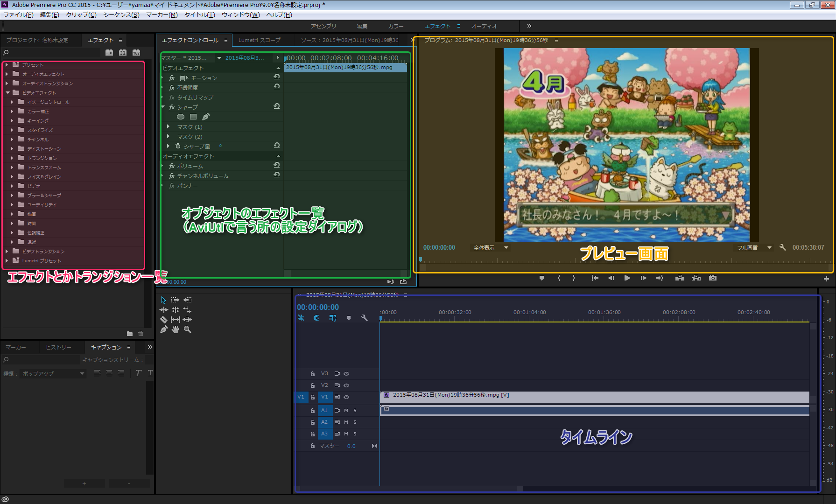Select the Selection arrow tool
Screen dimensions: 836x504
click(163, 300)
